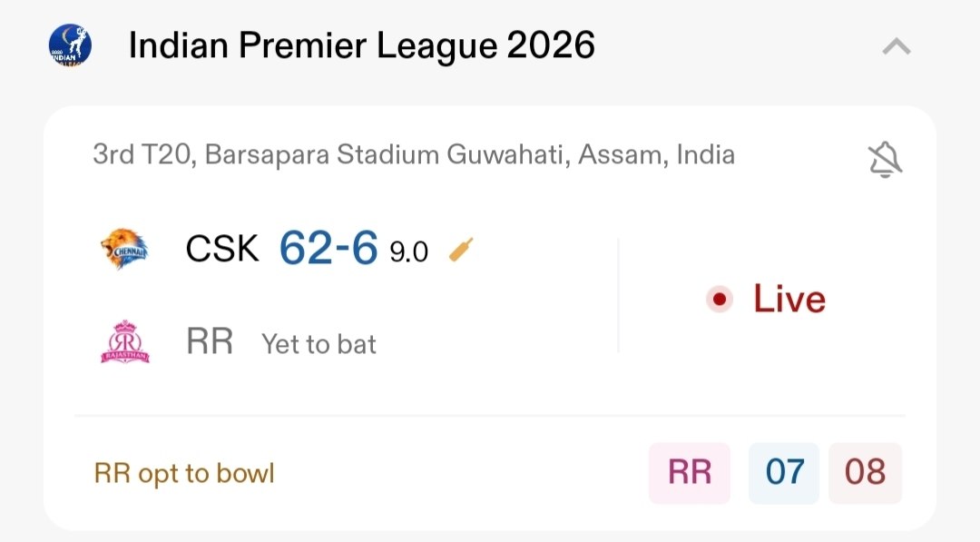Enable match notifications with the bell icon
This screenshot has width=980, height=542.
coord(885,160)
